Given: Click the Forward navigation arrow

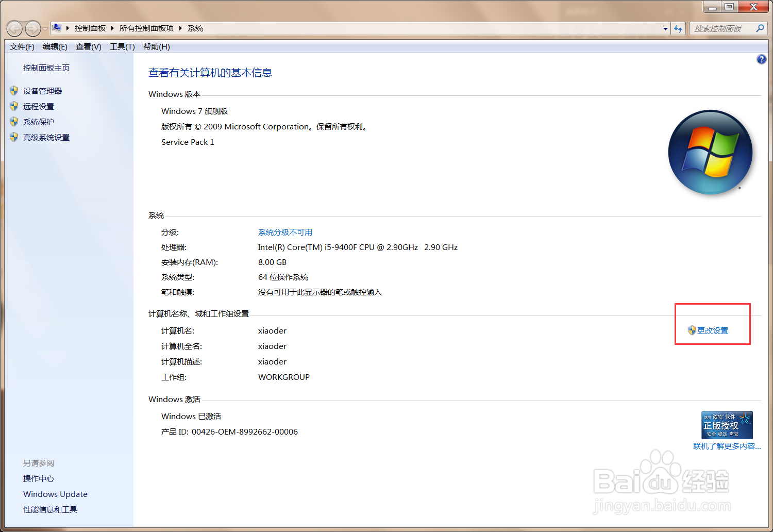Looking at the screenshot, I should click(32, 28).
